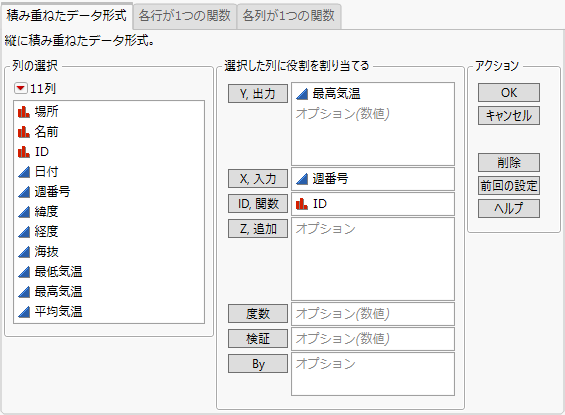Assign column with the Y, 出力 button
Image resolution: width=565 pixels, height=415 pixels.
[258, 94]
